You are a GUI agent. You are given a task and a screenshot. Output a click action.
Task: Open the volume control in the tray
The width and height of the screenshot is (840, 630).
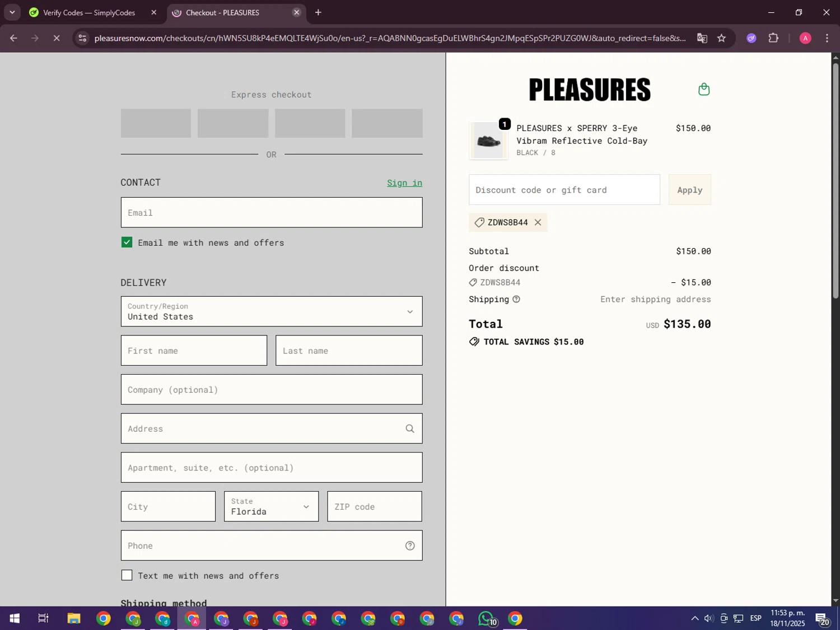[x=709, y=618]
